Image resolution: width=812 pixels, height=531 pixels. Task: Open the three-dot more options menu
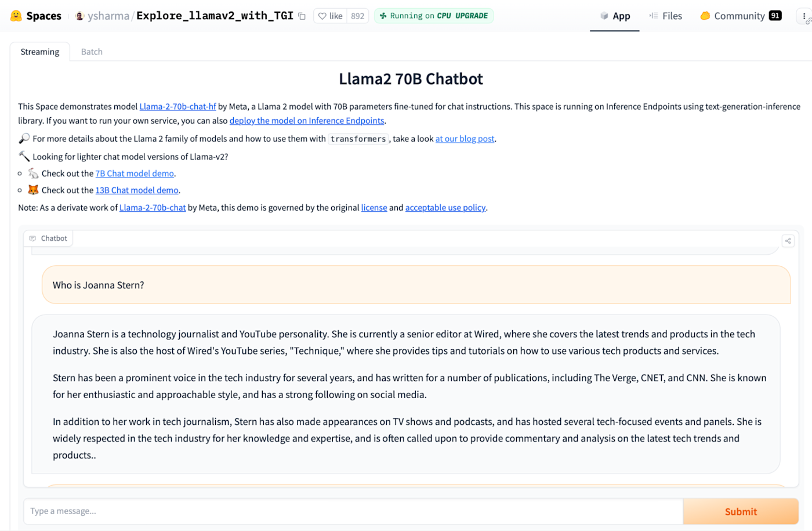[x=804, y=16]
